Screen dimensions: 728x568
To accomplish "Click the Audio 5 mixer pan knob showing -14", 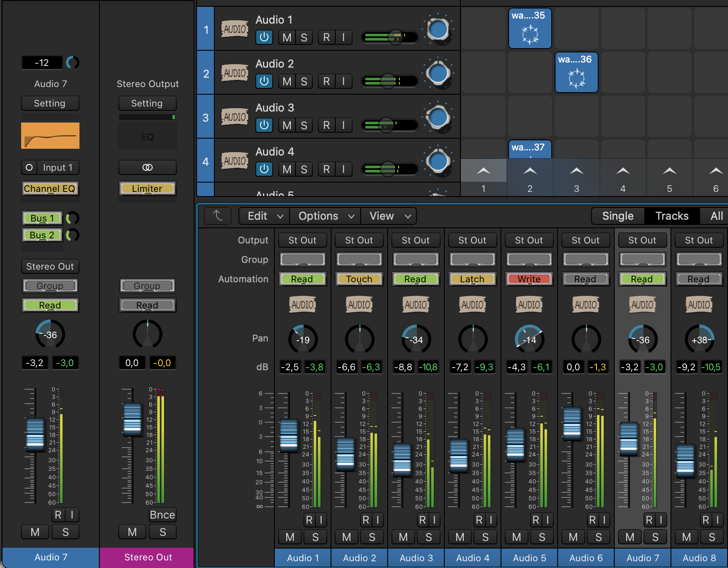I will coord(529,339).
